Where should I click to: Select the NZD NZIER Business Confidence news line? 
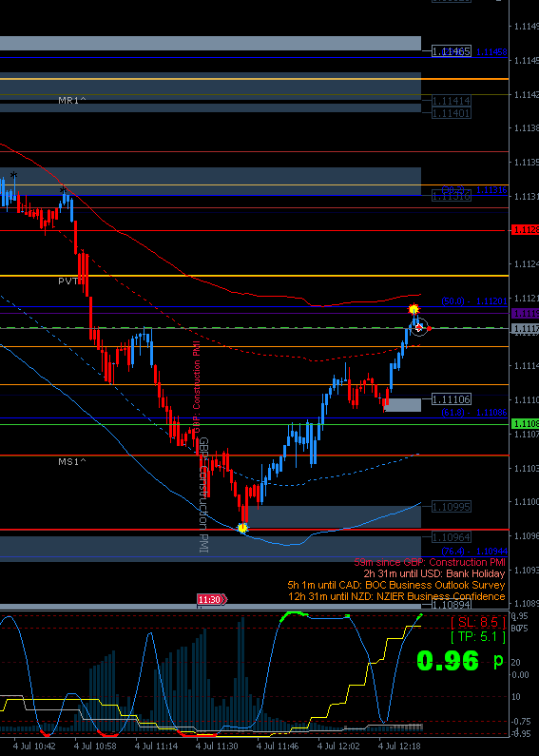coord(396,597)
